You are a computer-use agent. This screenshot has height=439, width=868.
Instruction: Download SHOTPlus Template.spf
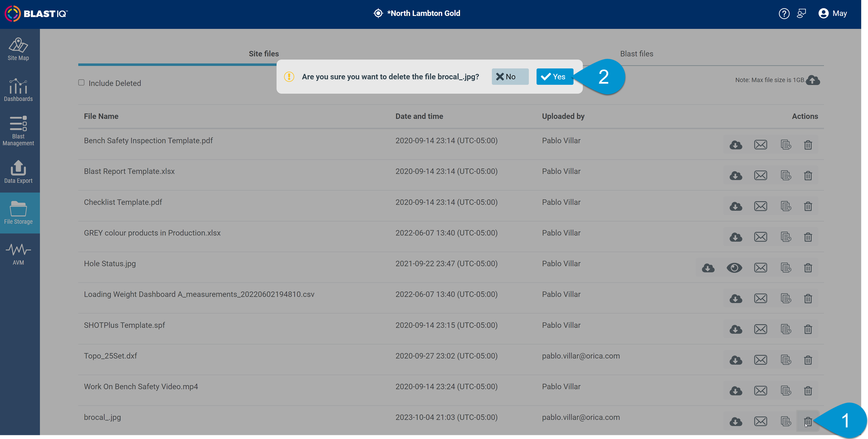(736, 329)
